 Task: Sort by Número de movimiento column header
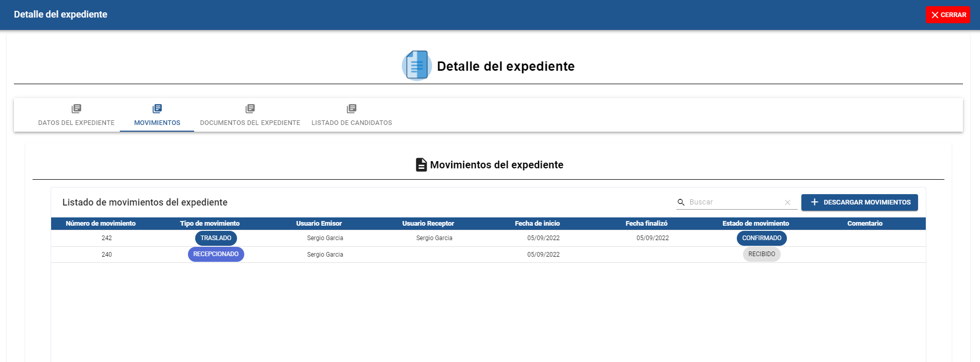click(101, 224)
